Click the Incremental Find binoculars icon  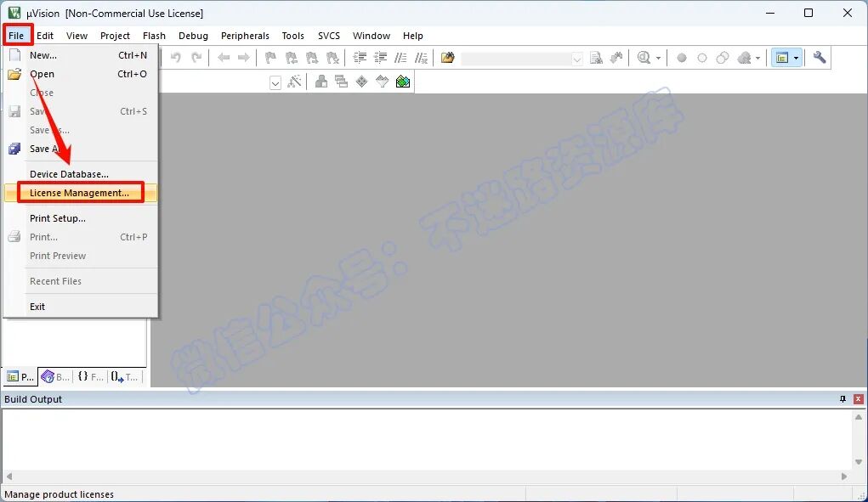[616, 58]
